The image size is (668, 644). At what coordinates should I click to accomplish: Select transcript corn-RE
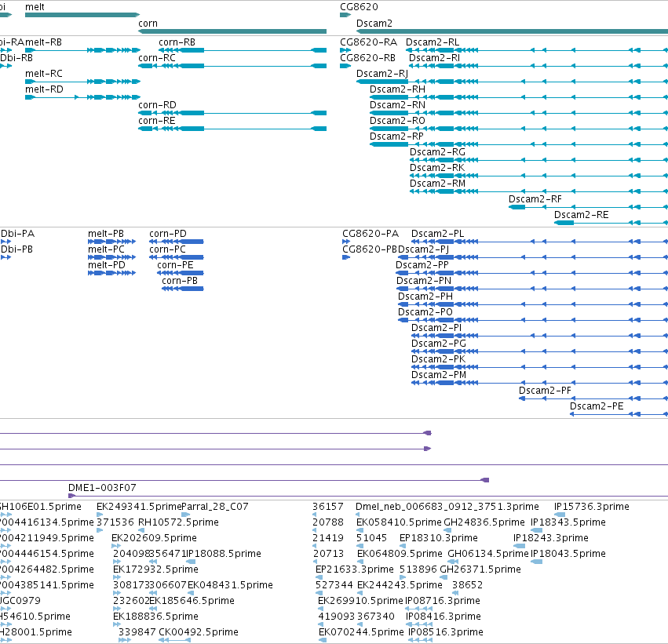tap(232, 129)
